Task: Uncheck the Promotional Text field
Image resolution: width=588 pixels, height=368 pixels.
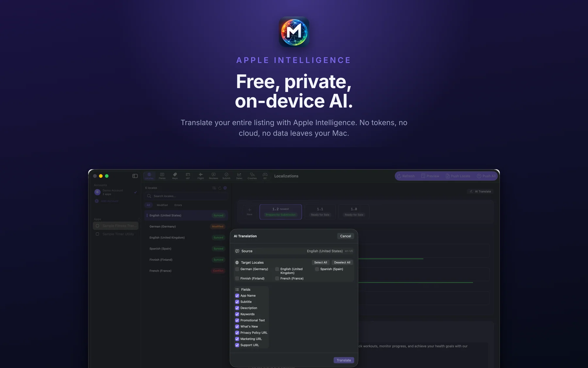Action: [x=237, y=320]
